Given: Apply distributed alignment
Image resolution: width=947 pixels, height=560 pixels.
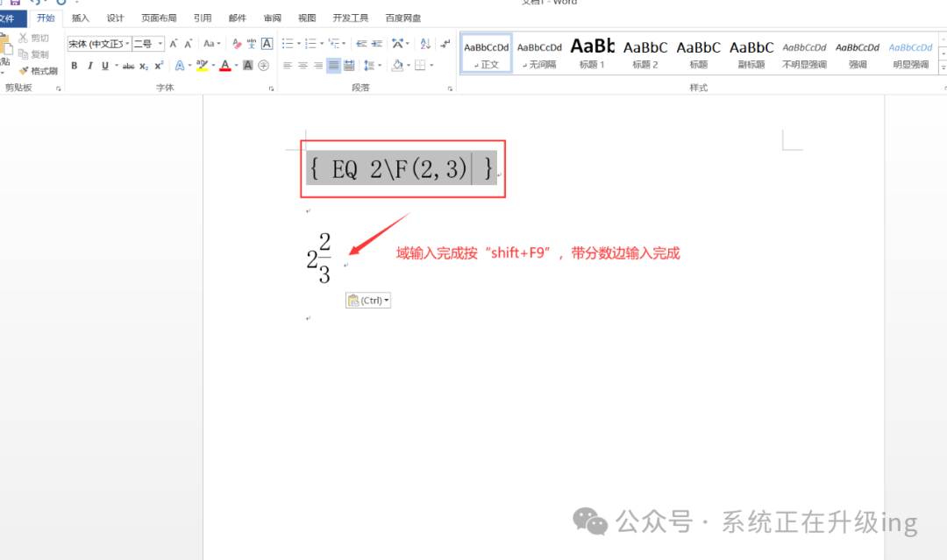Looking at the screenshot, I should point(349,65).
